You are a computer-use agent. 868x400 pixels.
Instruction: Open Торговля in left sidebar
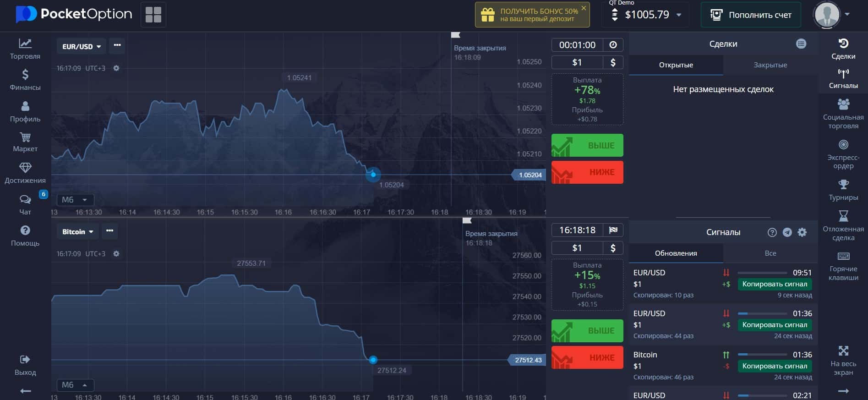(x=25, y=49)
